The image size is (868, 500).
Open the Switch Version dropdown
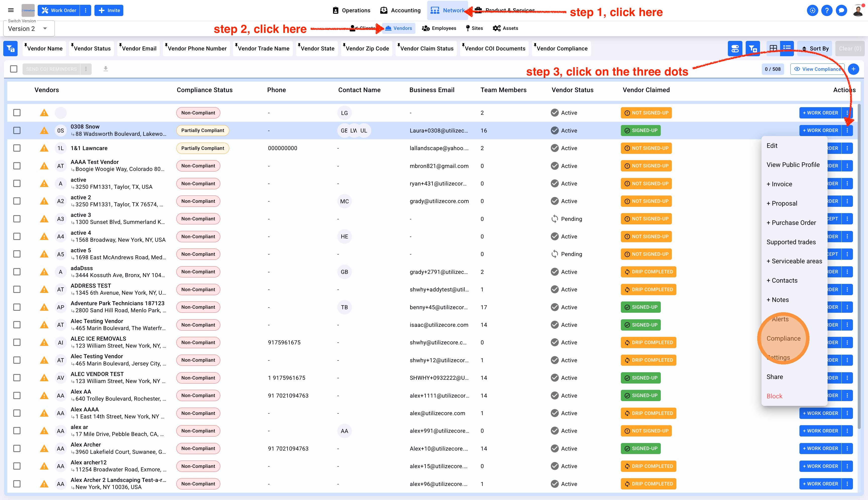point(29,29)
